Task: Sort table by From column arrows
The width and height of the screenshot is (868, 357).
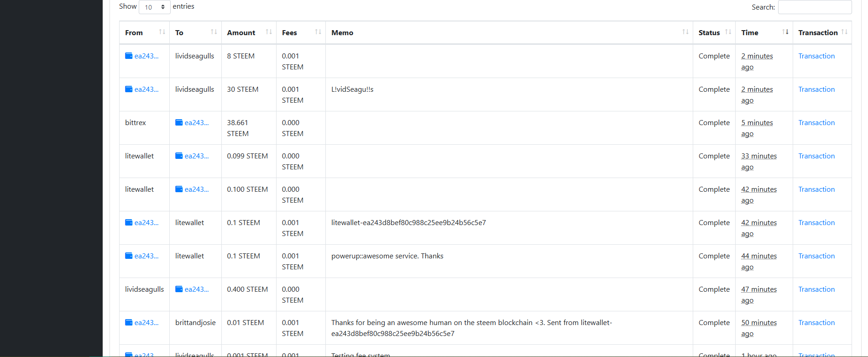Action: click(162, 32)
